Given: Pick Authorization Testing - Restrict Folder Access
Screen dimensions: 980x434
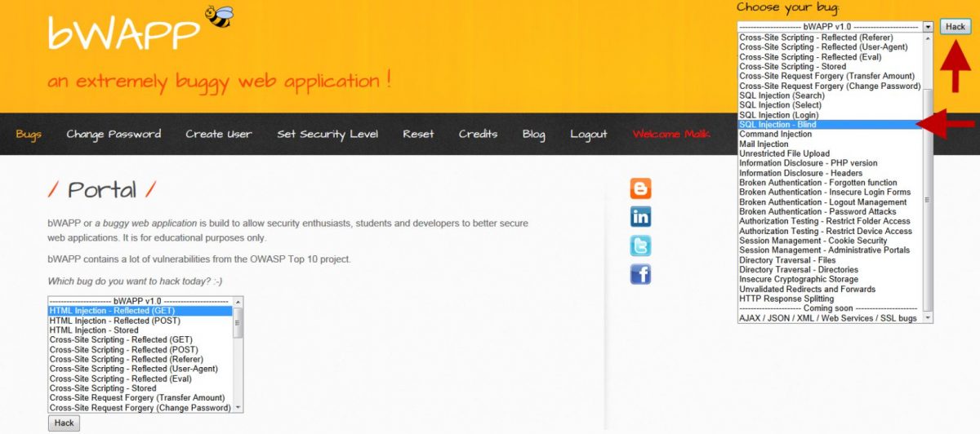Looking at the screenshot, I should click(829, 221).
